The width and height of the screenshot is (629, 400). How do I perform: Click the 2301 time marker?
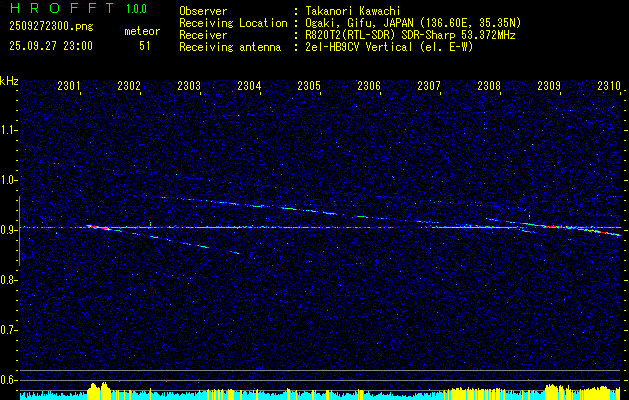point(69,85)
